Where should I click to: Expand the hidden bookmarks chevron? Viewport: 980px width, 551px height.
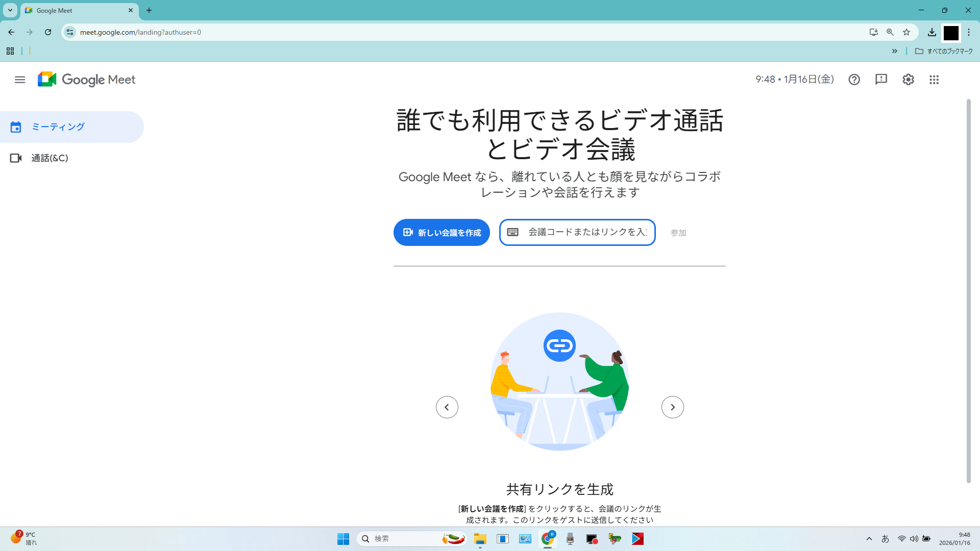(x=894, y=51)
